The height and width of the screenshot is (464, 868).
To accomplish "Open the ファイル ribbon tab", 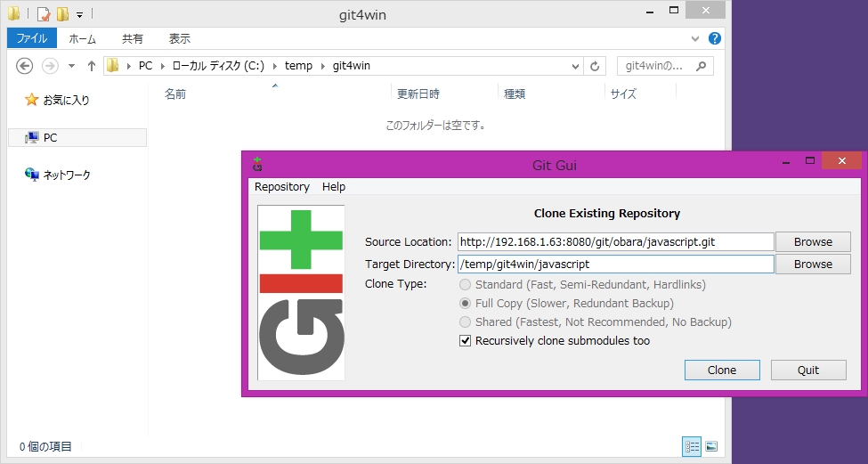I will pos(31,38).
